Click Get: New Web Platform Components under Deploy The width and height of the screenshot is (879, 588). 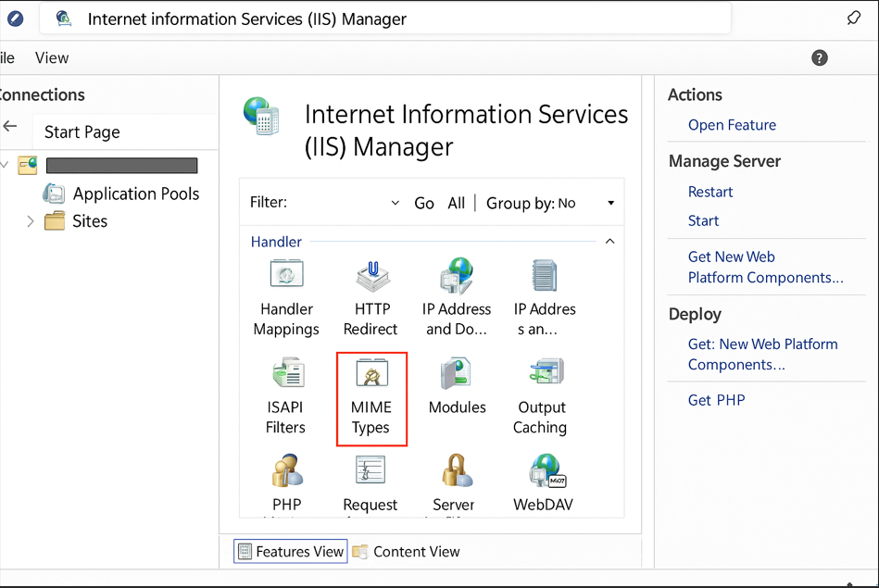coord(762,355)
